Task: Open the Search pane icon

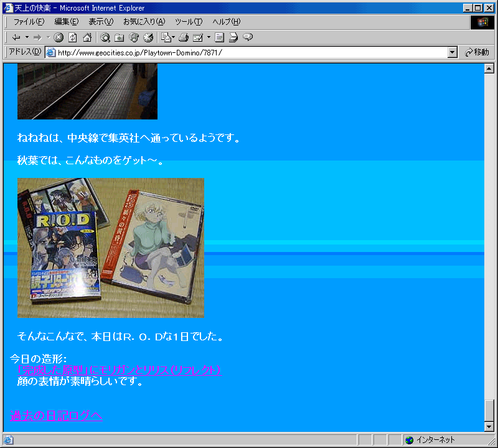Action: 105,37
